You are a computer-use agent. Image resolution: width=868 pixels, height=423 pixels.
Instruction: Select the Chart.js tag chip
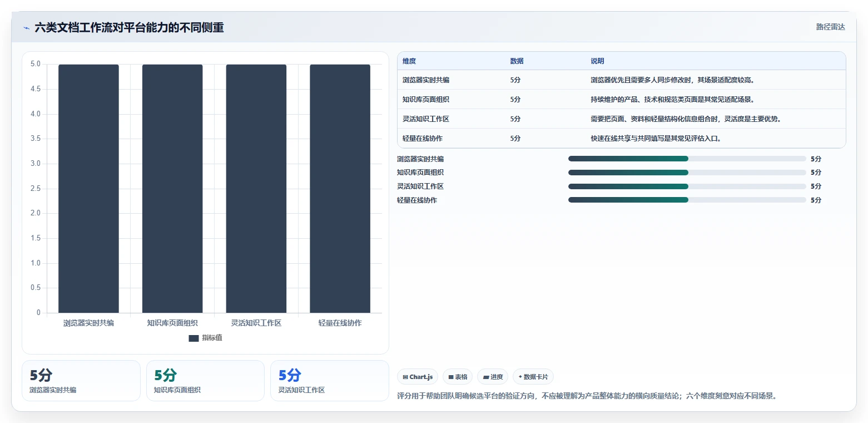click(x=418, y=377)
